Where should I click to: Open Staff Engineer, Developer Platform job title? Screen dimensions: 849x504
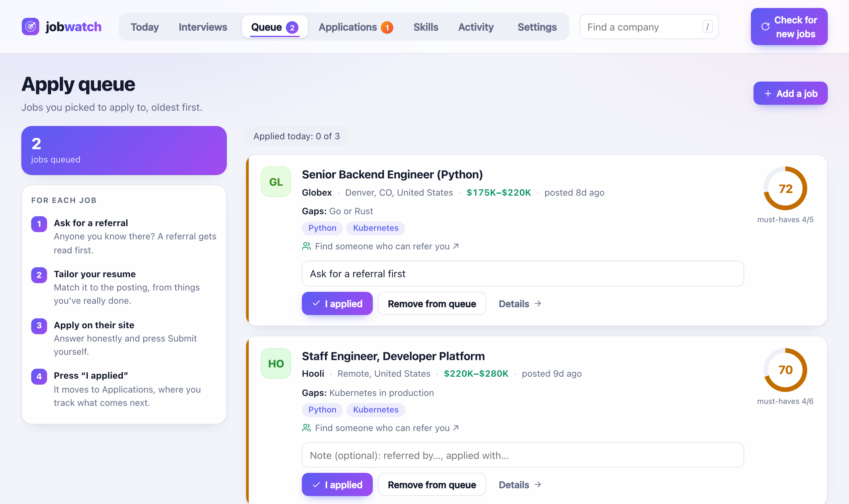[x=393, y=356]
